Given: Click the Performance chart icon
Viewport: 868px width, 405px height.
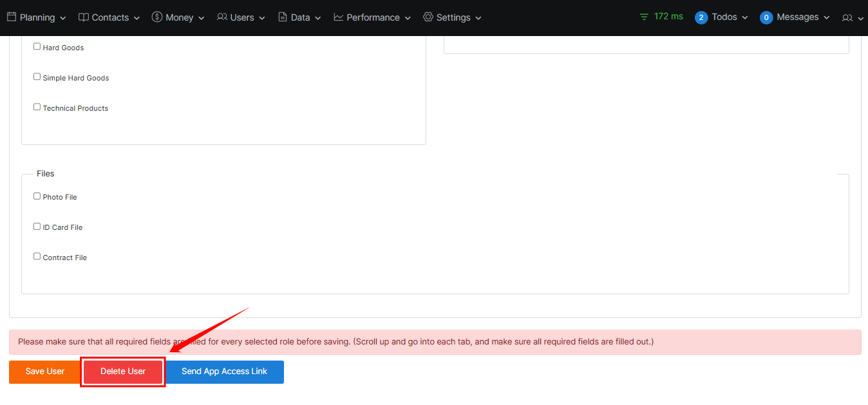Looking at the screenshot, I should click(339, 17).
